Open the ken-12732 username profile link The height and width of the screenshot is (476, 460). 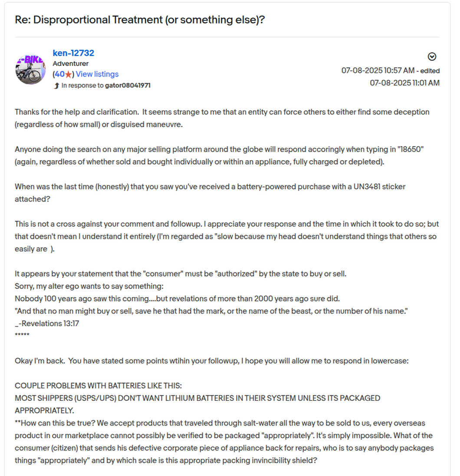(73, 53)
